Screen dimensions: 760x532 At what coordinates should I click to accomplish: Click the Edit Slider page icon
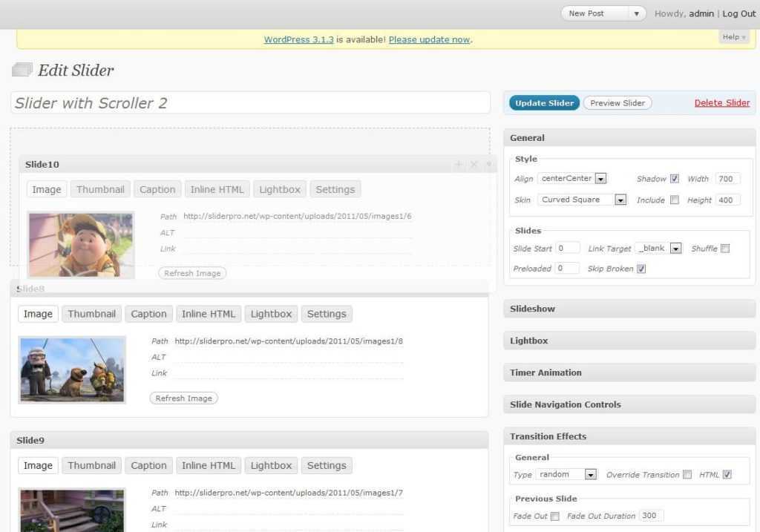click(22, 70)
